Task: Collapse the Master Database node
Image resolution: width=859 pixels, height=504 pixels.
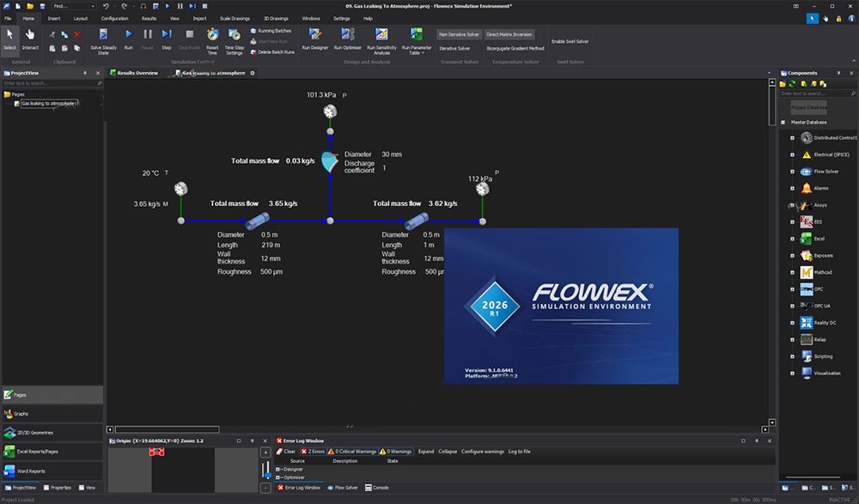Action: [783, 122]
